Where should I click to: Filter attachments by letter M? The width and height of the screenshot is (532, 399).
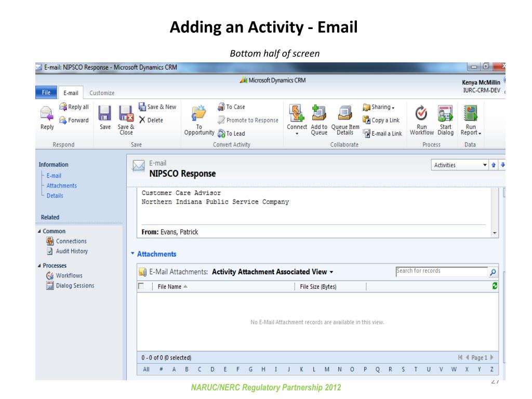[x=327, y=369]
